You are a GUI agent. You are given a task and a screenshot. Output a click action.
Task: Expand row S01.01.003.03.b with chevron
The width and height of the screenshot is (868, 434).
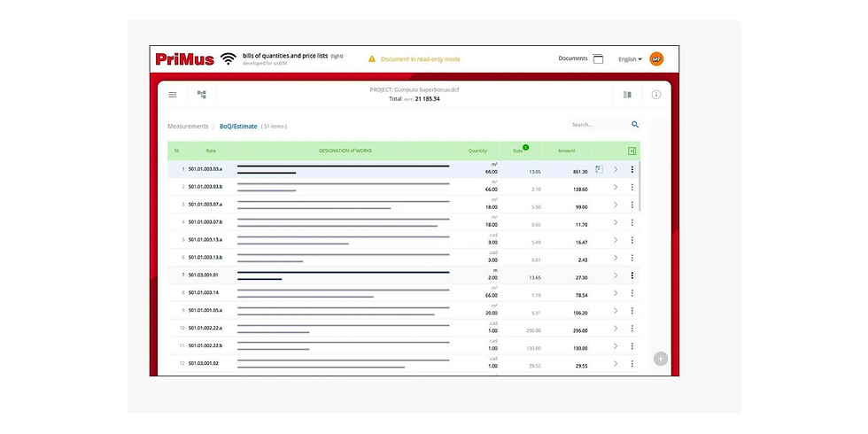point(615,187)
